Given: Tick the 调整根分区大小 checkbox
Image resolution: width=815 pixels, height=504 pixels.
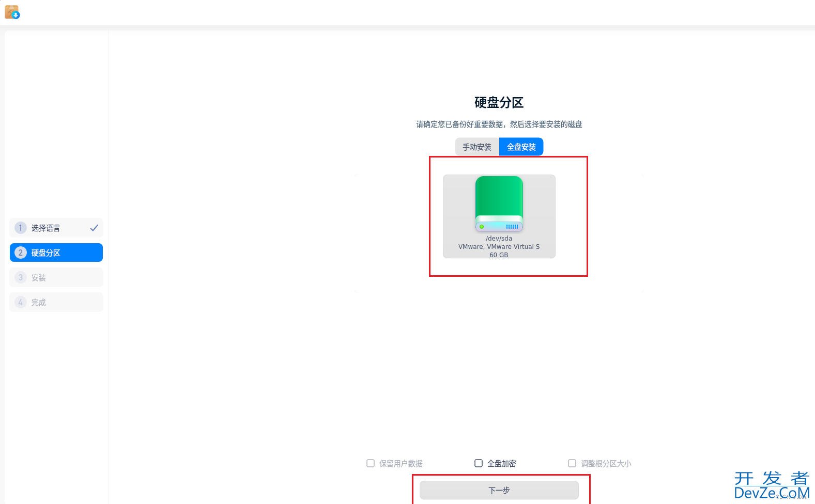Looking at the screenshot, I should coord(572,463).
